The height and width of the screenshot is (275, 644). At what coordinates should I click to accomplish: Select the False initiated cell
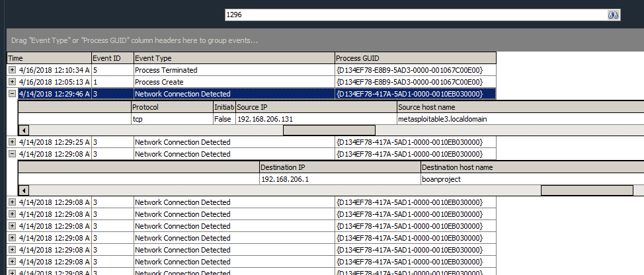[x=224, y=119]
